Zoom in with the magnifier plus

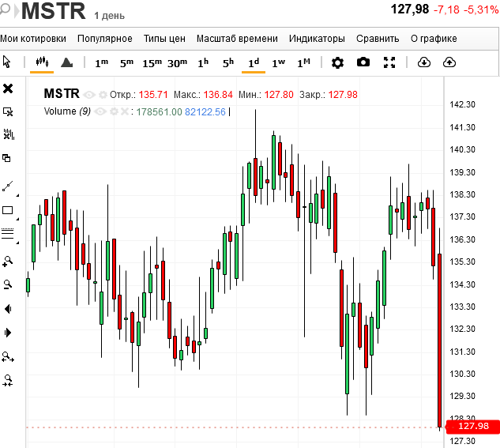click(8, 262)
